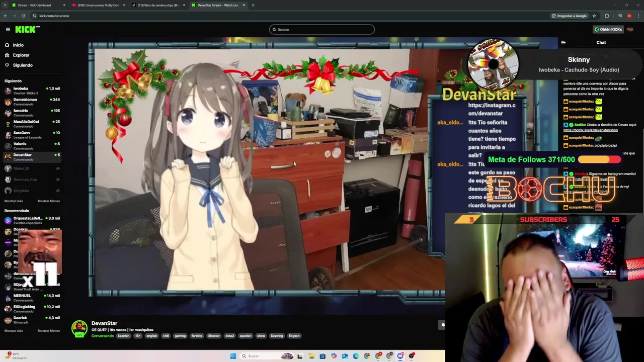Click the dota2 tag
Screen dimensions: 644x362
point(229,336)
